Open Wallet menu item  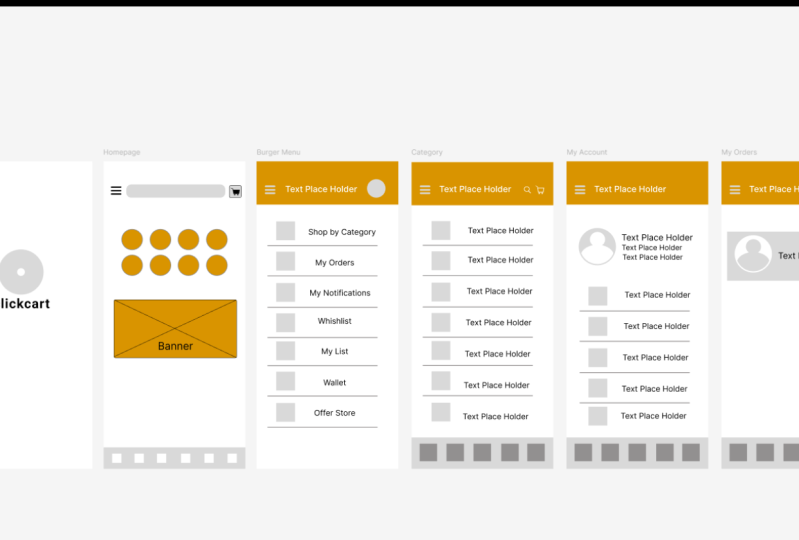pos(334,383)
